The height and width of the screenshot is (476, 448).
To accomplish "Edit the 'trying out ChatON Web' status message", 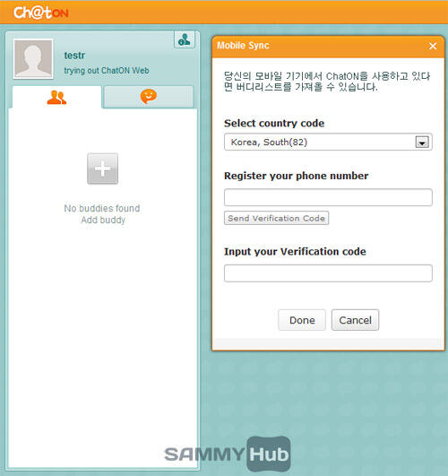I will (107, 71).
